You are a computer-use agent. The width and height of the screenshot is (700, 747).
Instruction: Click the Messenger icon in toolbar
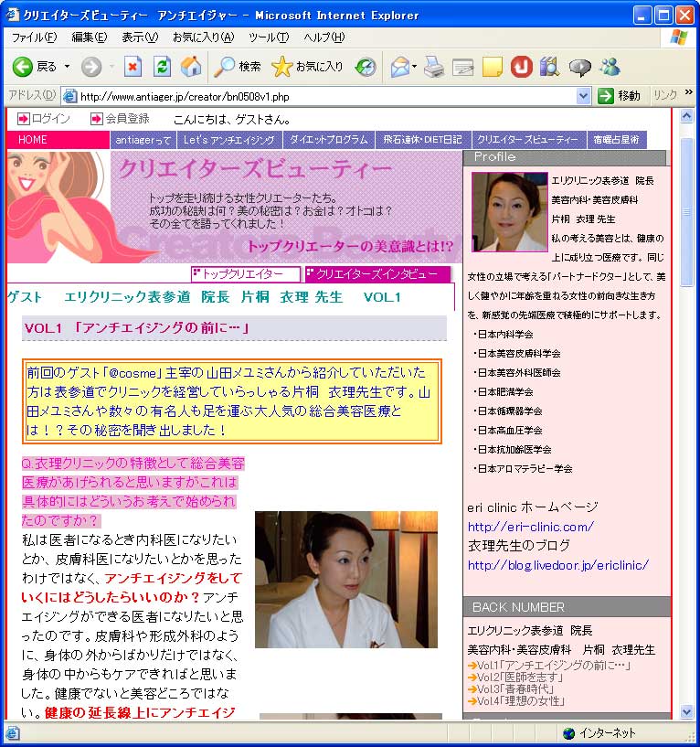610,67
